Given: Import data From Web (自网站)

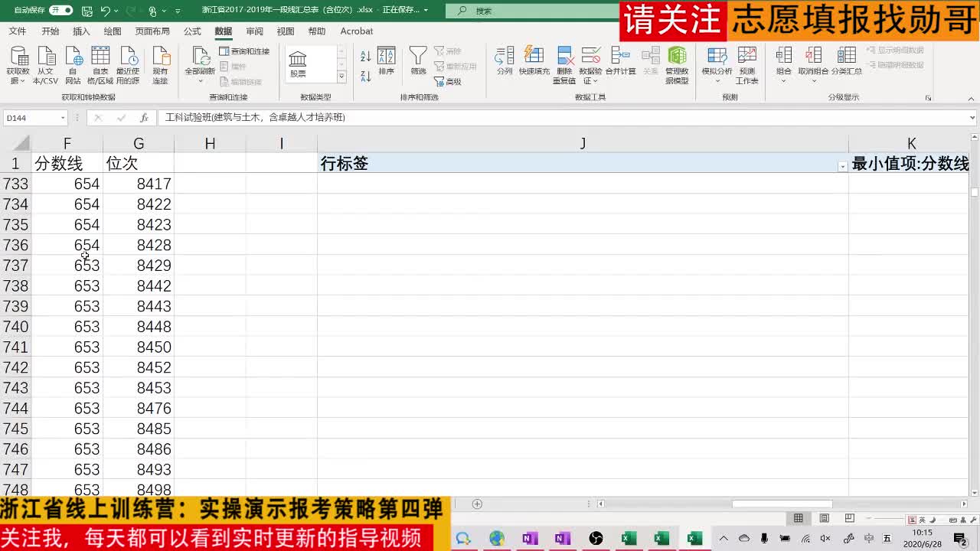Looking at the screenshot, I should (x=73, y=66).
